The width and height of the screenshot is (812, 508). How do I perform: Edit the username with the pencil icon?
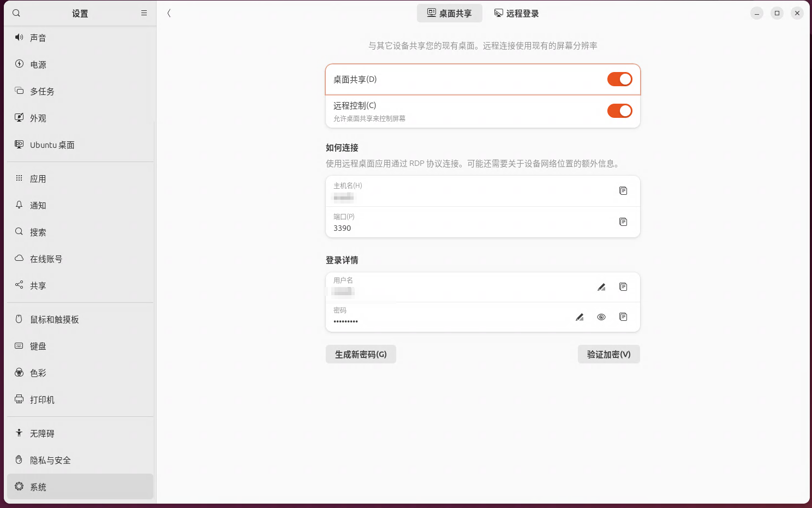tap(601, 286)
